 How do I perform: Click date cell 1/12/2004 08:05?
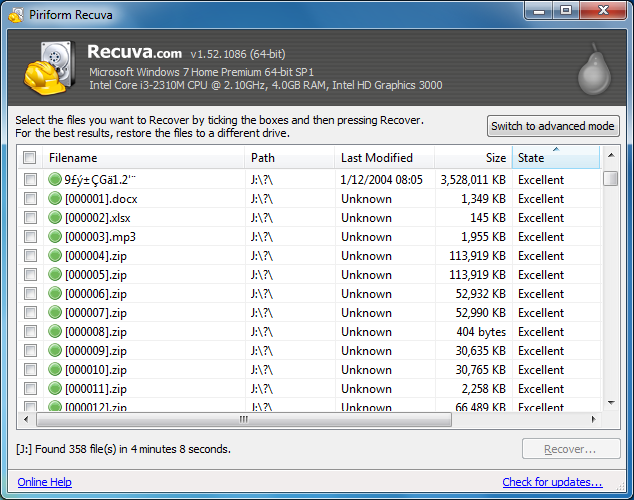(x=382, y=179)
